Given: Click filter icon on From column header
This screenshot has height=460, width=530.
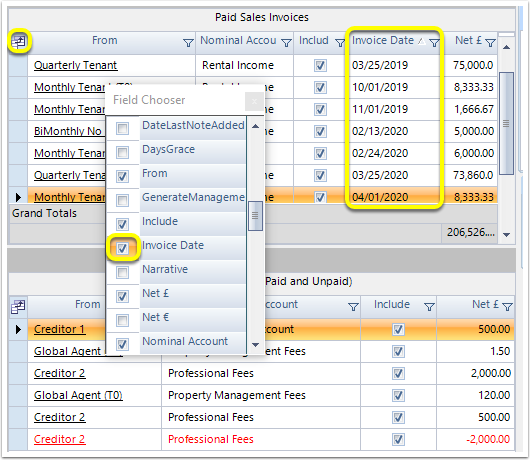Looking at the screenshot, I should point(188,43).
